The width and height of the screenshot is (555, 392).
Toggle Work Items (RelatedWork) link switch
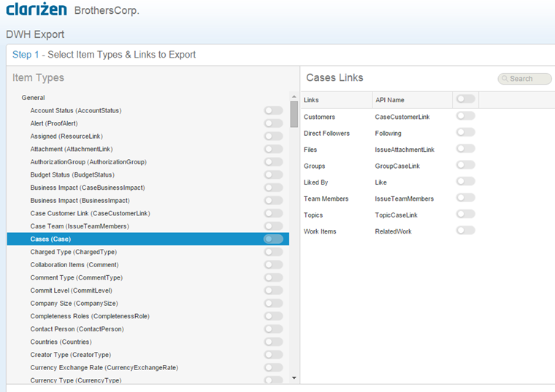click(465, 231)
